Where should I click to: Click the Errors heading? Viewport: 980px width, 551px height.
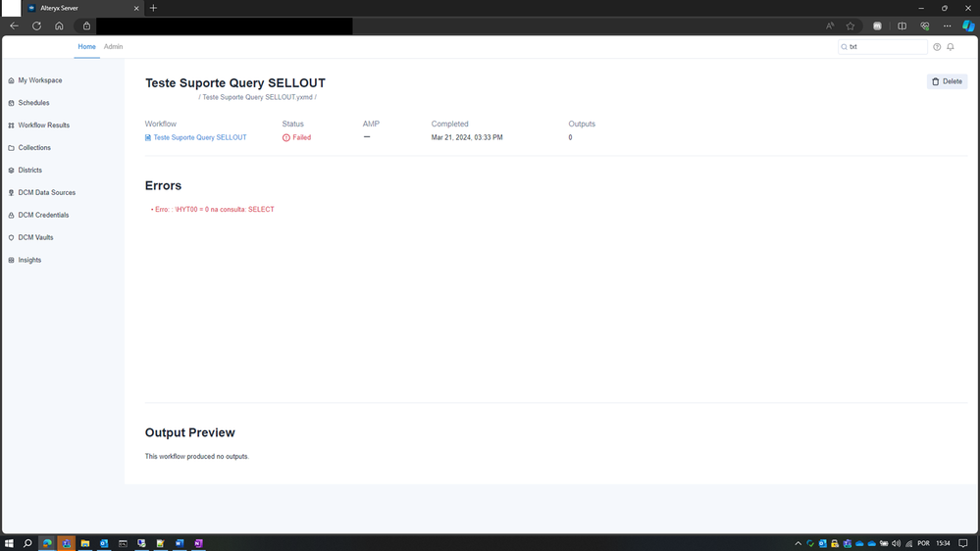pyautogui.click(x=163, y=185)
